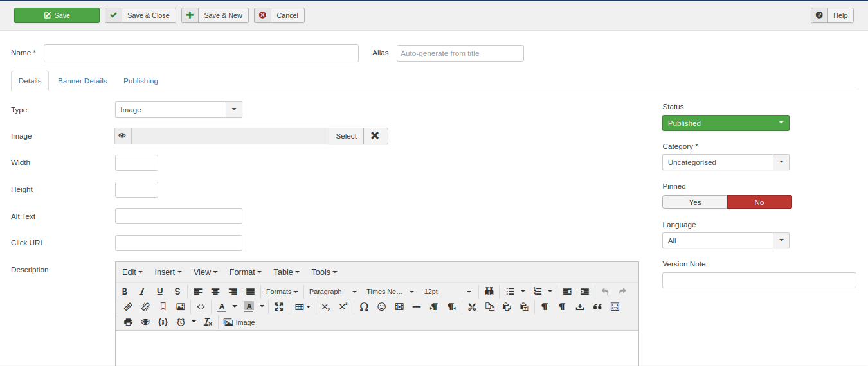
Task: Apply subscript formatting
Action: [326, 307]
